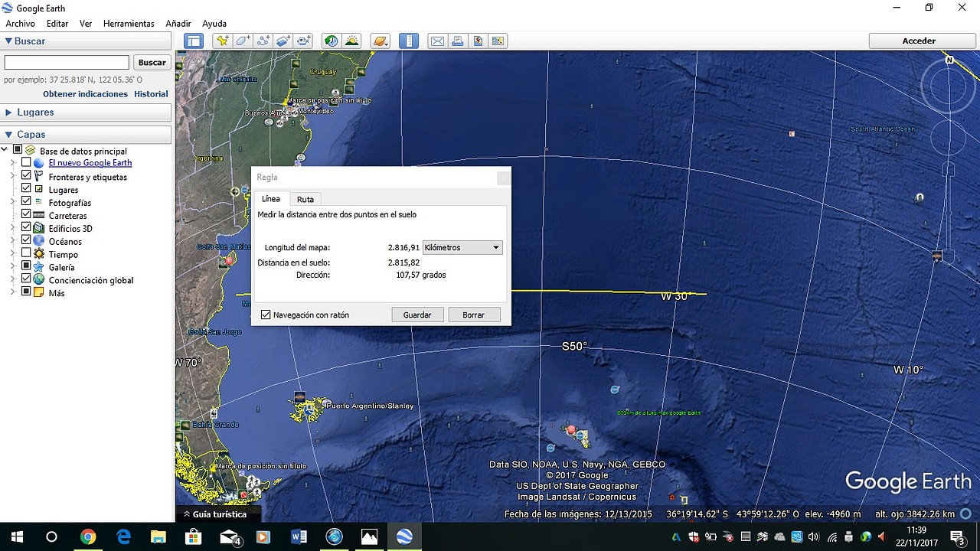Click the compass North indicator

[x=949, y=60]
